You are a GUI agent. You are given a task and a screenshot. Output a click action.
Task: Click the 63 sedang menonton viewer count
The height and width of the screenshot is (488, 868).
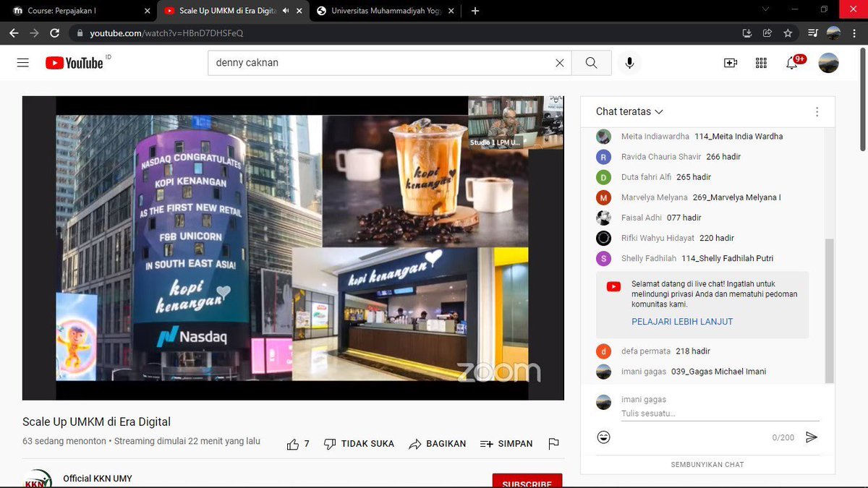64,441
